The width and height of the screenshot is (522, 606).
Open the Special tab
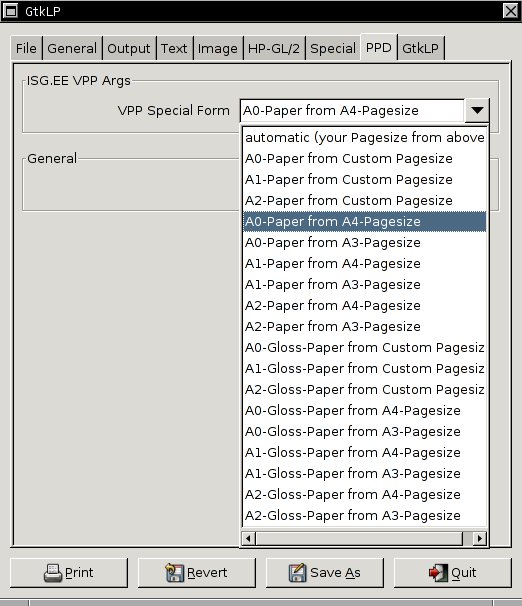(x=333, y=49)
